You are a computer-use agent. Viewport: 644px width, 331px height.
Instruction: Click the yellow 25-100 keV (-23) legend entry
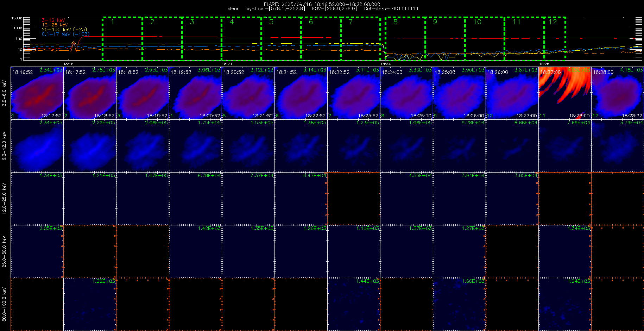[x=64, y=30]
